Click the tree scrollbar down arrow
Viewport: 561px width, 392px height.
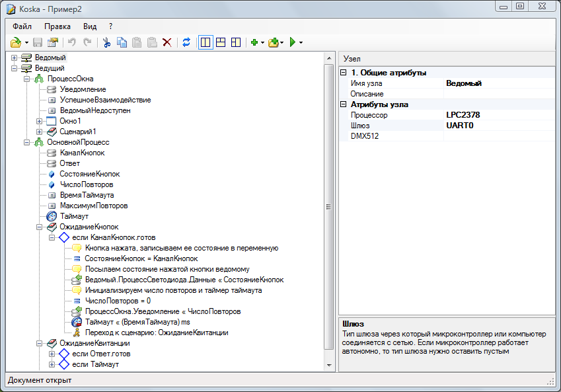[329, 366]
